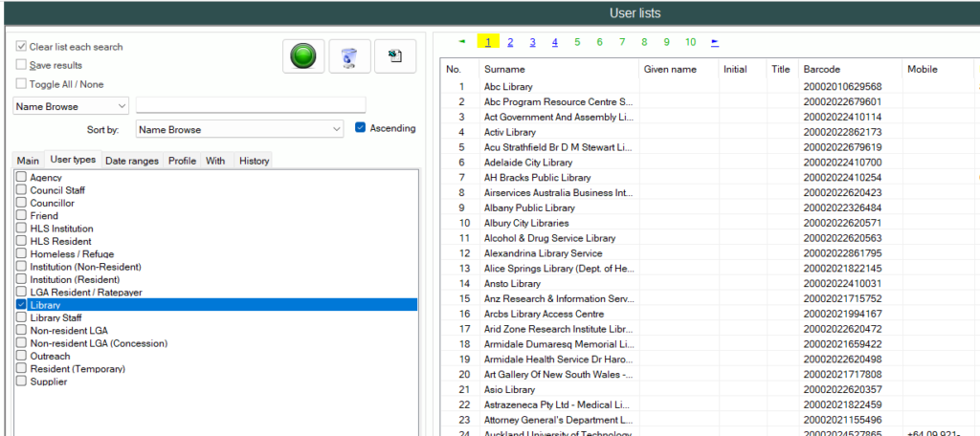The image size is (980, 436).
Task: Click barcode 20002022862173 cell
Action: (850, 132)
